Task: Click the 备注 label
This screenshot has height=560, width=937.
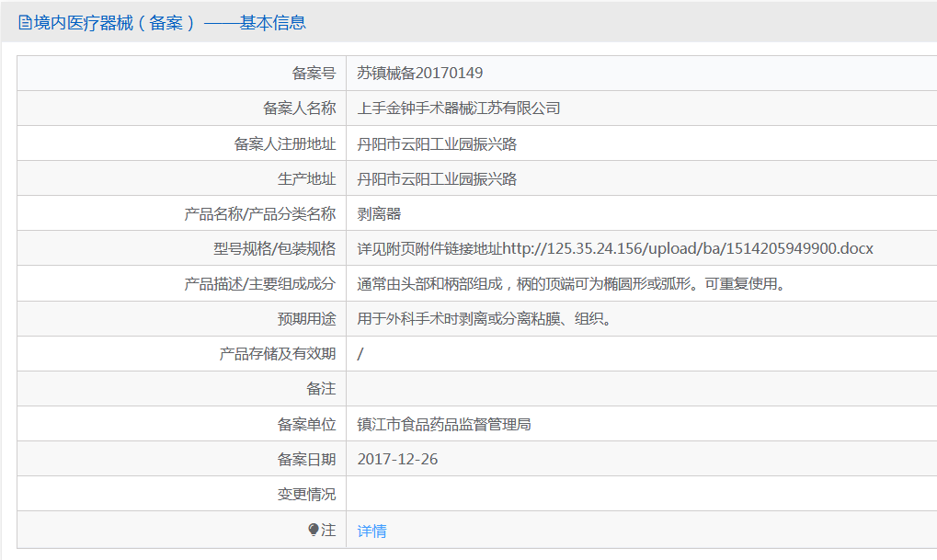Action: (321, 389)
